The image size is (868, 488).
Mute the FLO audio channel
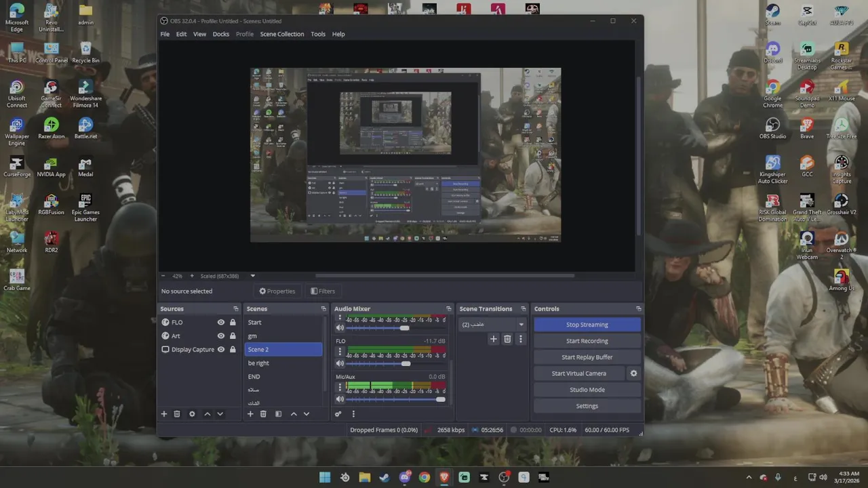[340, 363]
